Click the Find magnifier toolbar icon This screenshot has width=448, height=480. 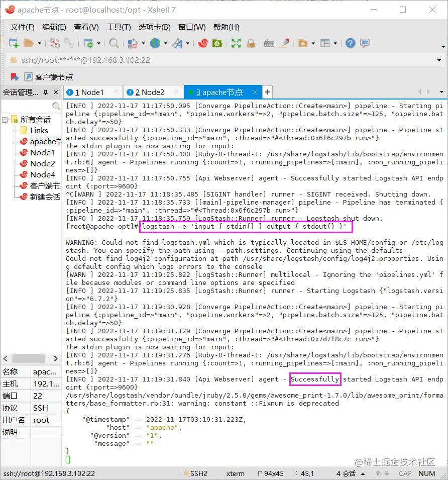[x=114, y=43]
